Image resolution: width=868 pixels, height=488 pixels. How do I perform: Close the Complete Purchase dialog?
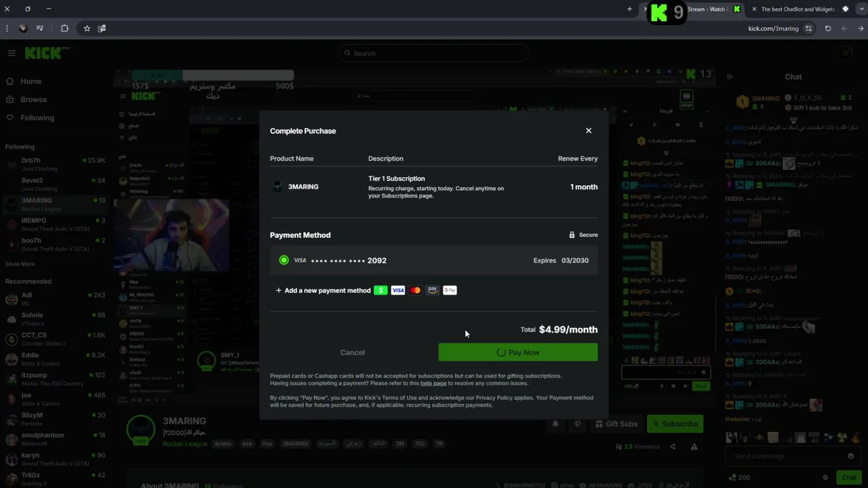[589, 131]
